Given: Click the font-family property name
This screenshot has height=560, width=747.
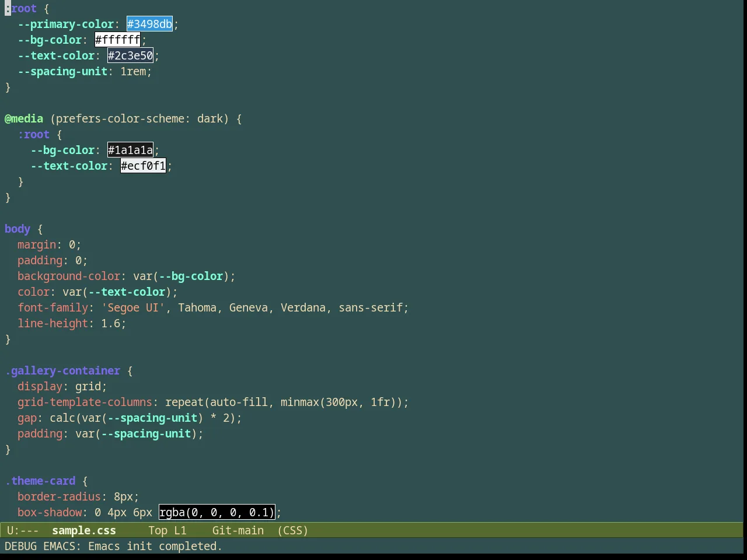Looking at the screenshot, I should coord(53,307).
